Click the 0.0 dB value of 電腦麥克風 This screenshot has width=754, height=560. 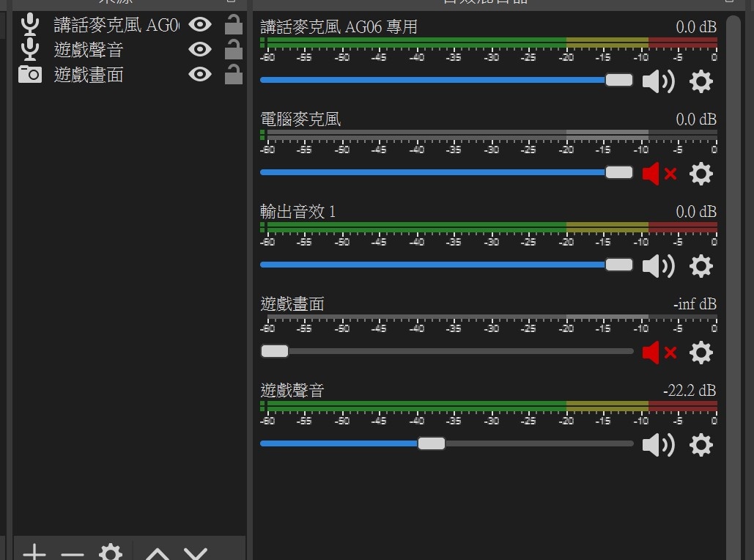click(696, 119)
